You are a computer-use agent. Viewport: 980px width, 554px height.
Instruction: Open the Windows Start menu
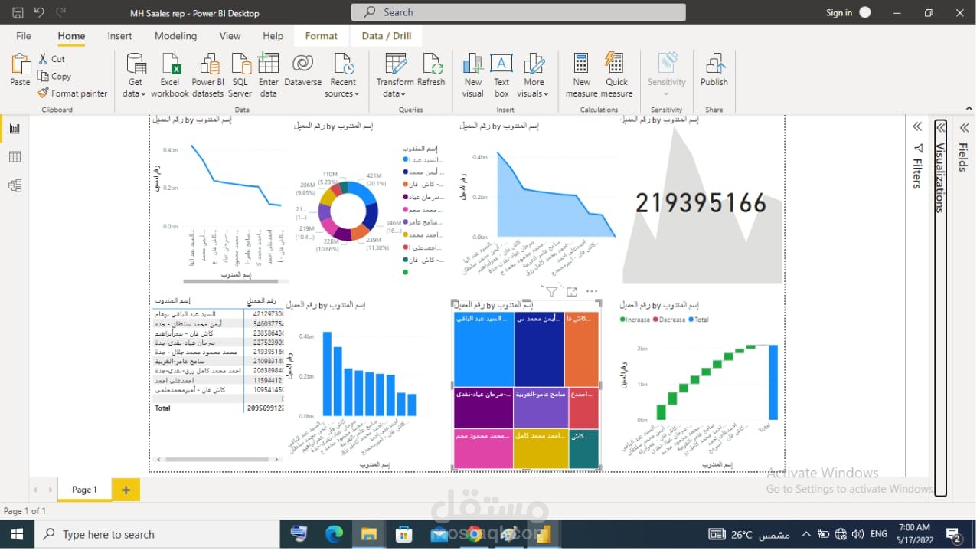tap(17, 535)
